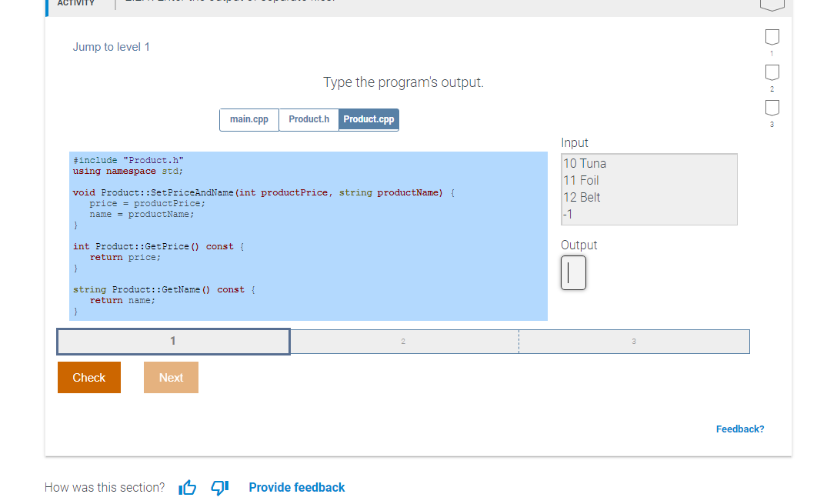Select step 2 in the progress bar
This screenshot has height=504, width=827.
pyautogui.click(x=403, y=341)
